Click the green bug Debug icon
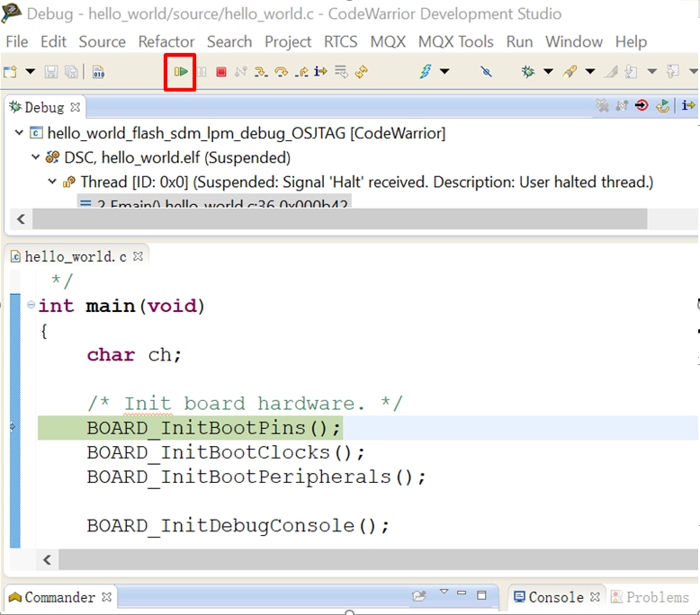Screen dimensions: 700x615 click(527, 72)
